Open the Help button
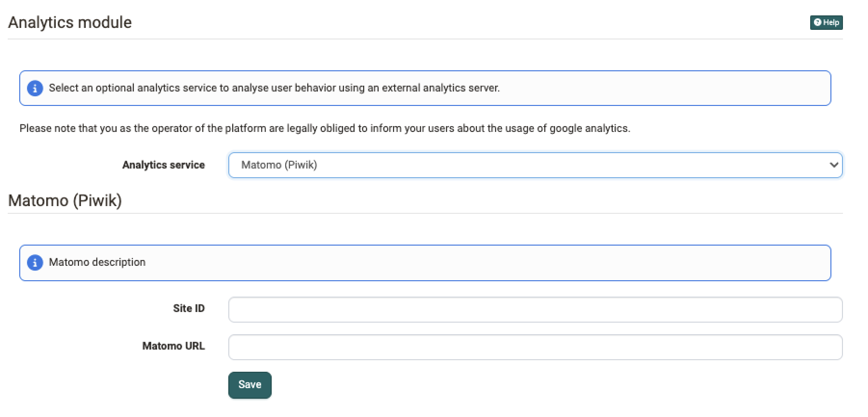Screen dimensions: 868x417 [x=826, y=22]
